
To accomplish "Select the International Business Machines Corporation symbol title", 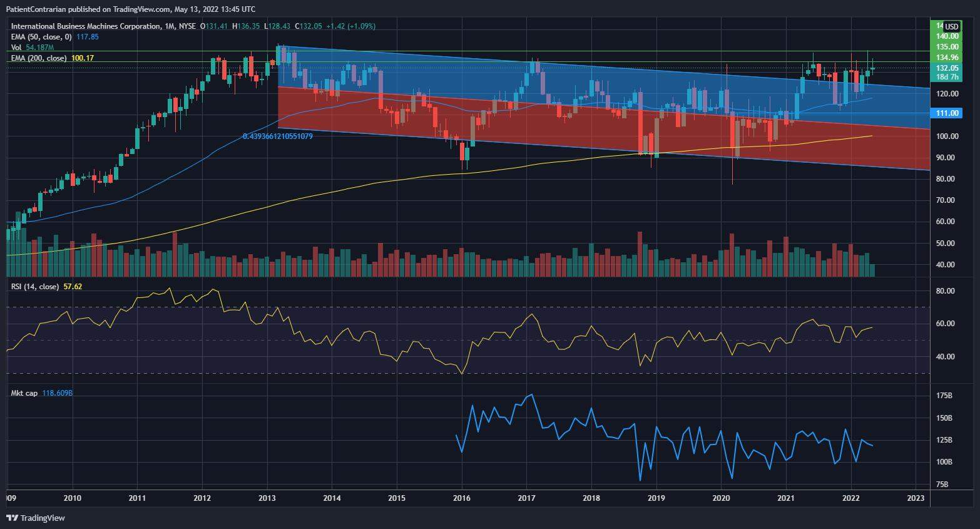I will point(86,26).
